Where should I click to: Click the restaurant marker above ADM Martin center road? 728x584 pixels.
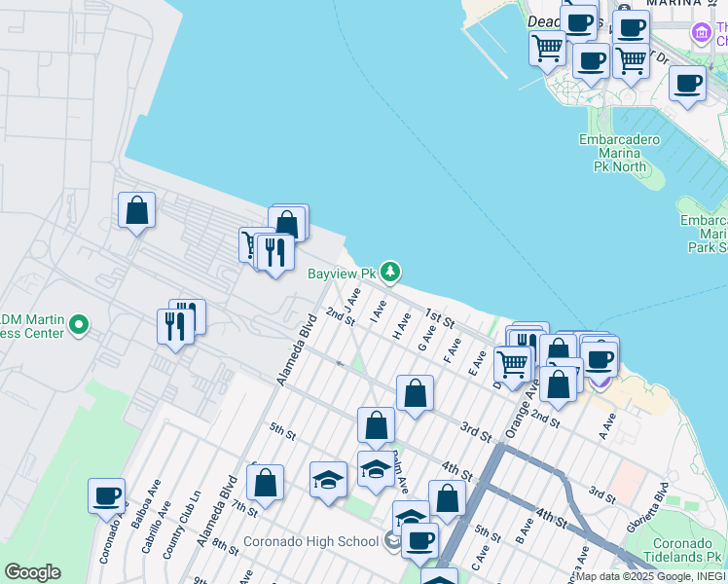click(175, 326)
